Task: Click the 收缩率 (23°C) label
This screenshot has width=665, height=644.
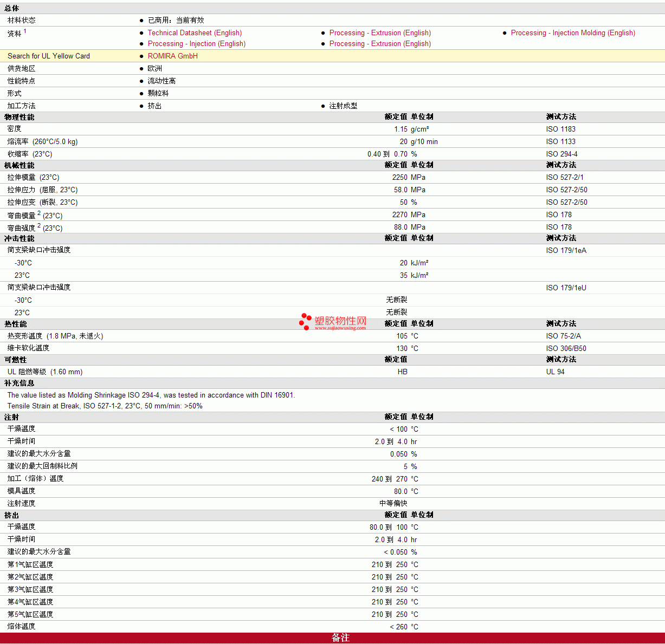Action: pos(30,154)
